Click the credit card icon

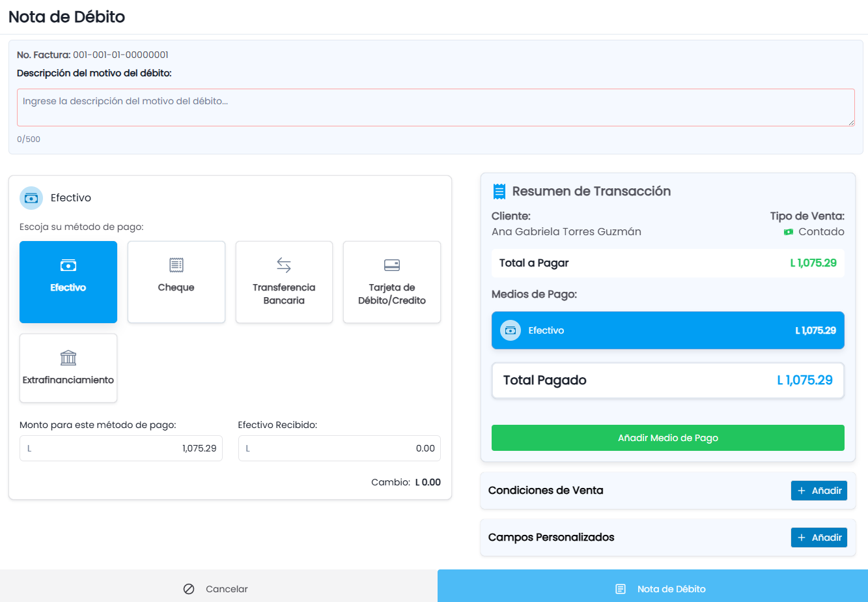[392, 265]
